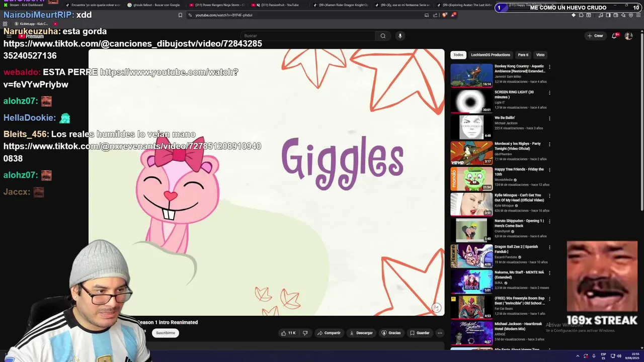Open more actions menu below the video
Viewport: 644px width, 362px height.
pos(440,333)
